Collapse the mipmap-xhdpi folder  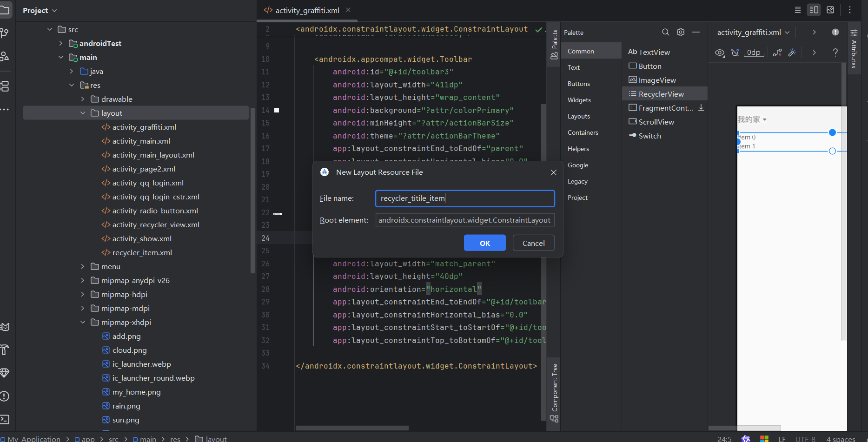point(83,322)
